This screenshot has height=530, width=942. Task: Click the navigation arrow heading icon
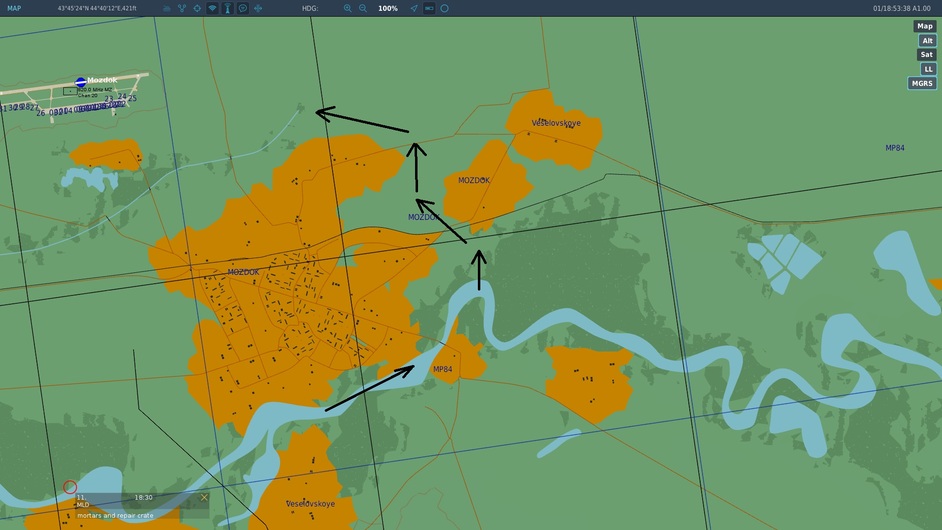(x=414, y=8)
